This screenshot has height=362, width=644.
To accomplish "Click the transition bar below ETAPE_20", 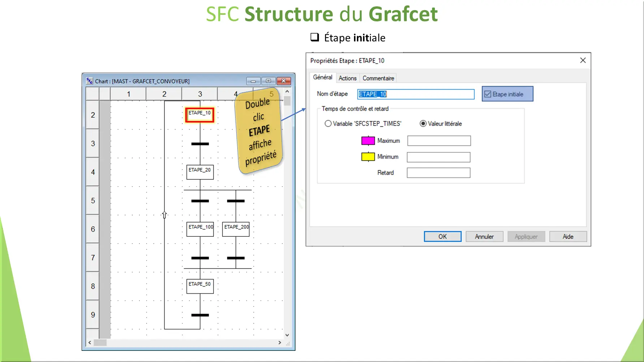I will [200, 200].
